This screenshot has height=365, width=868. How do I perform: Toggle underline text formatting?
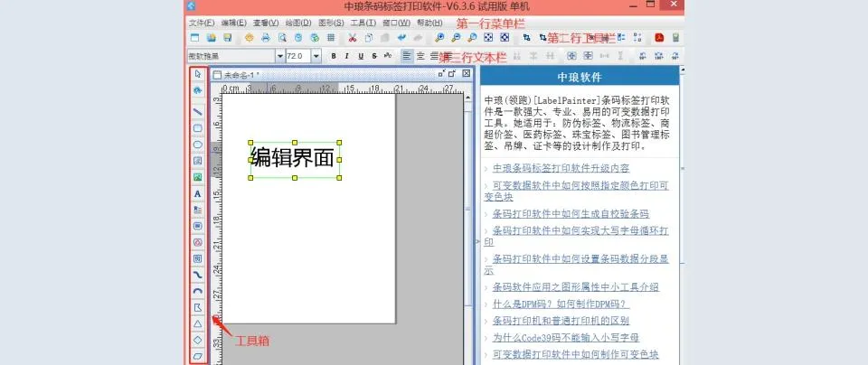363,56
